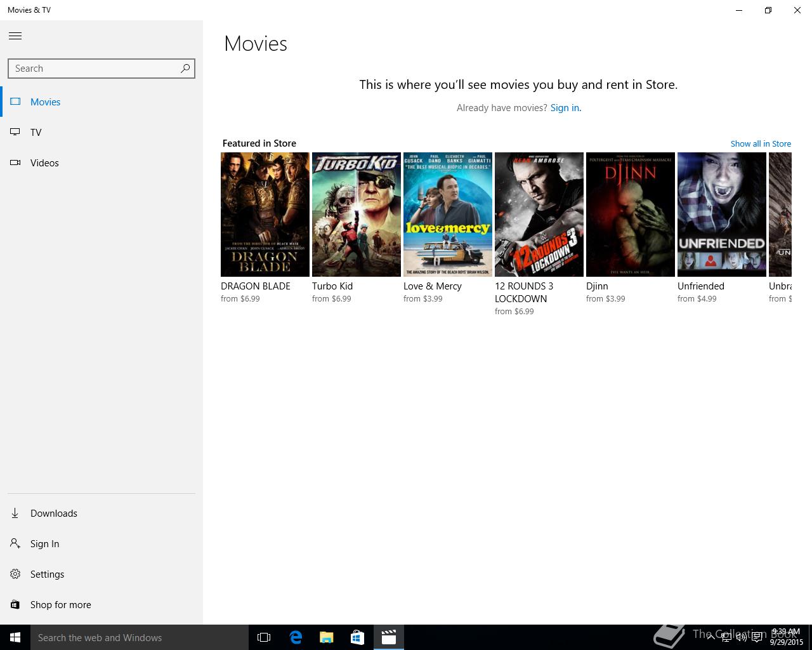Screen dimensions: 812x650
Task: Click the 'from $4.99' price under Unfriended
Action: pos(697,299)
